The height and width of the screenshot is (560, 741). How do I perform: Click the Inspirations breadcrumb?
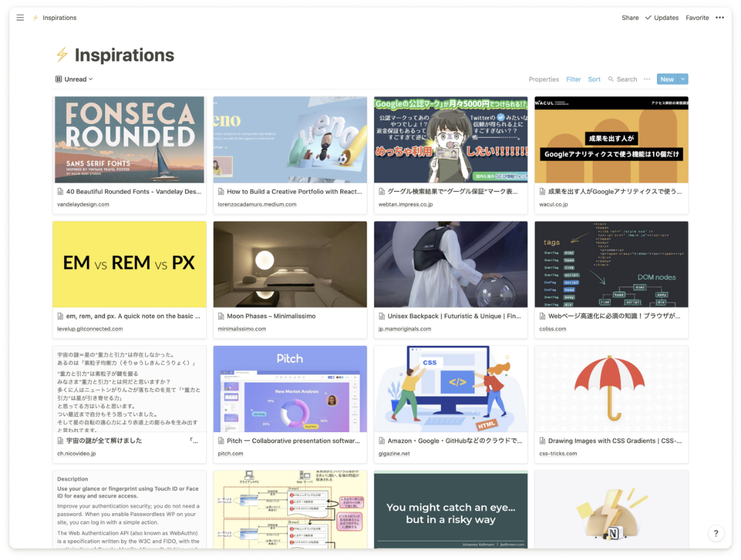(x=59, y=18)
